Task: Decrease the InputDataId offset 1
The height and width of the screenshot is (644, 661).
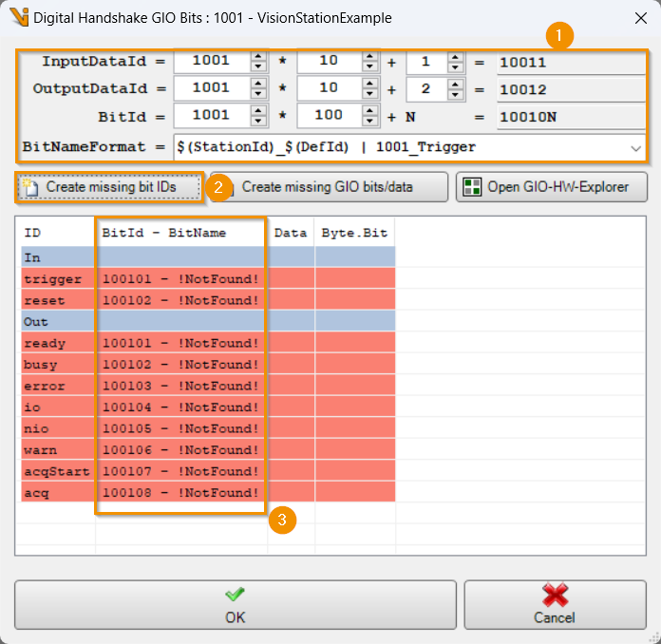Action: 455,66
